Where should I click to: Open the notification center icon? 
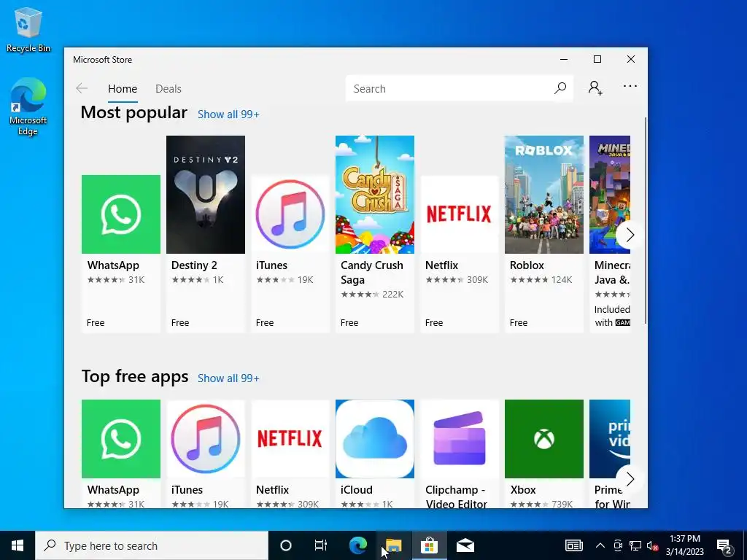click(x=724, y=547)
